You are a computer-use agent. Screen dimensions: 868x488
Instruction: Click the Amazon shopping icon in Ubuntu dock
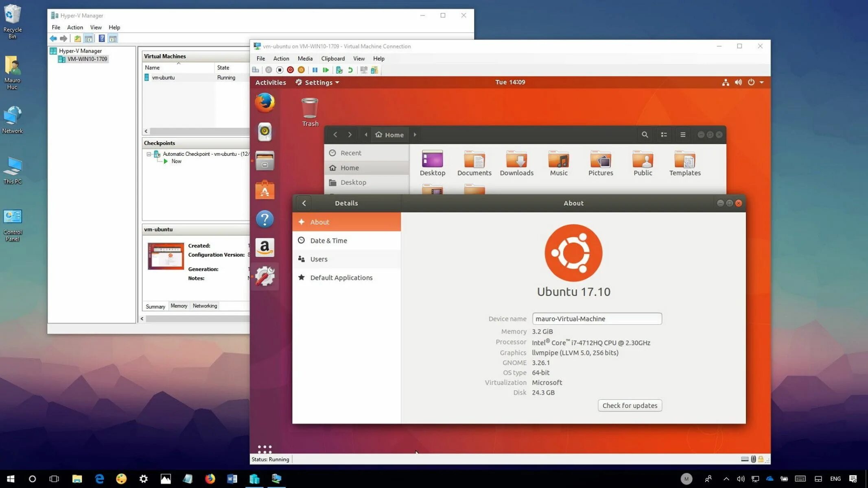click(265, 248)
